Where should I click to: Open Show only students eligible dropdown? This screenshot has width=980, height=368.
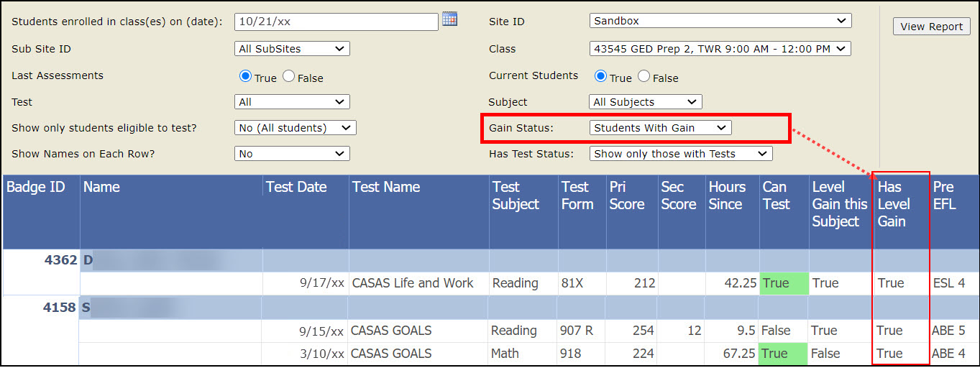295,128
